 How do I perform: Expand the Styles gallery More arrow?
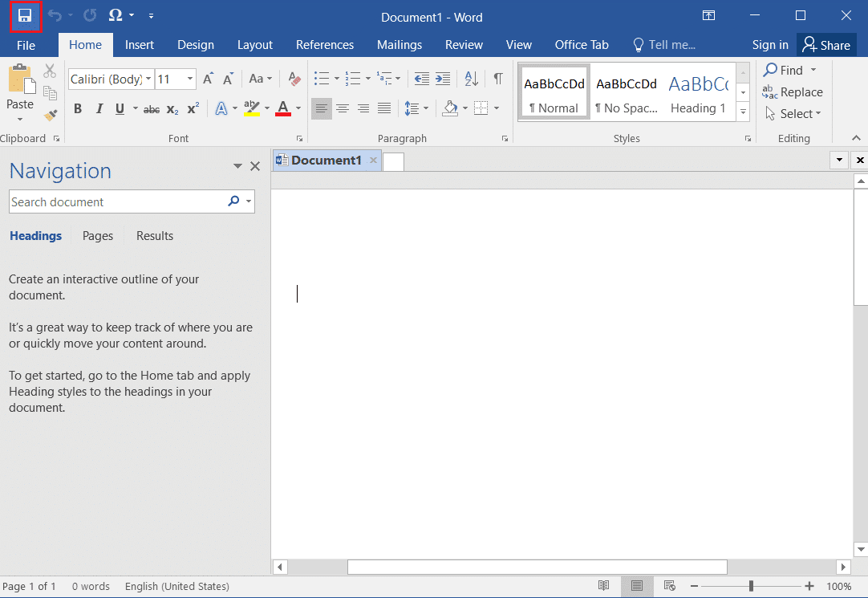pyautogui.click(x=743, y=112)
